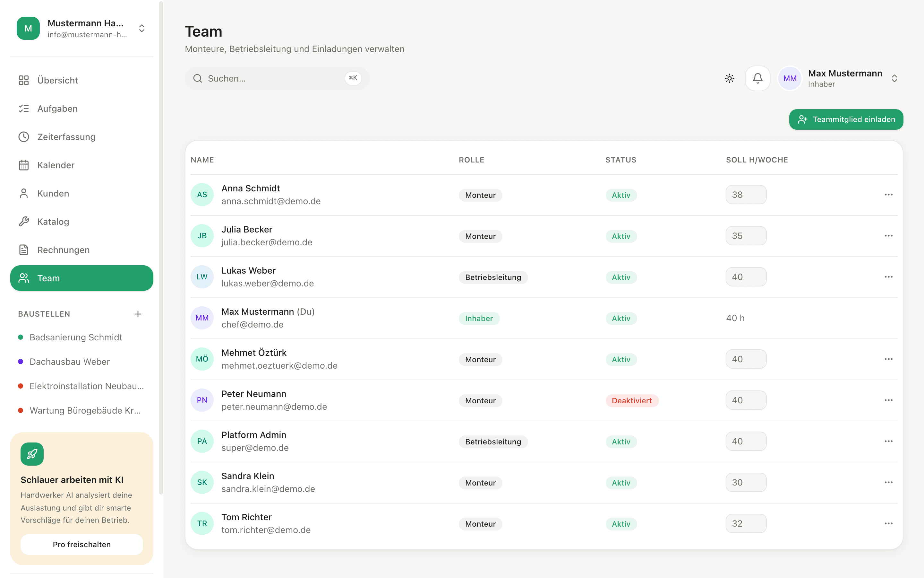This screenshot has width=924, height=578.
Task: Open row actions for Mehmet Öztürk
Action: 888,359
